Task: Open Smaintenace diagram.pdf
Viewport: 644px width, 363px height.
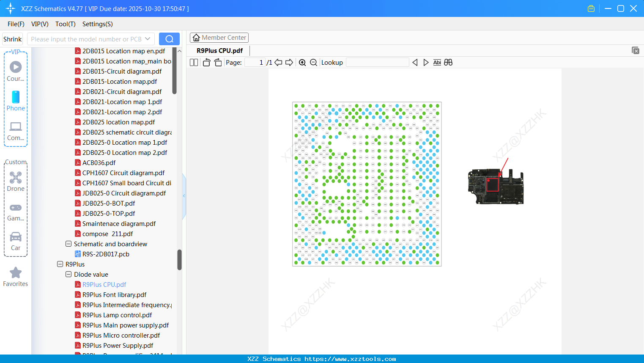Action: 119,223
